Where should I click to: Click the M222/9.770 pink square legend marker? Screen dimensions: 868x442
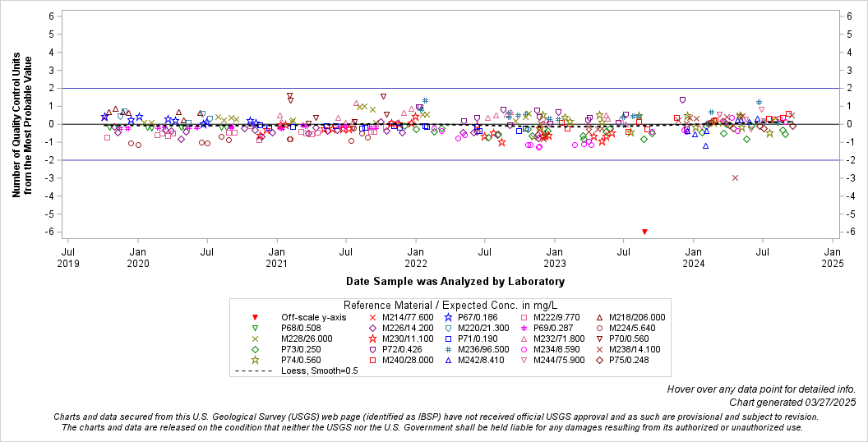[524, 317]
